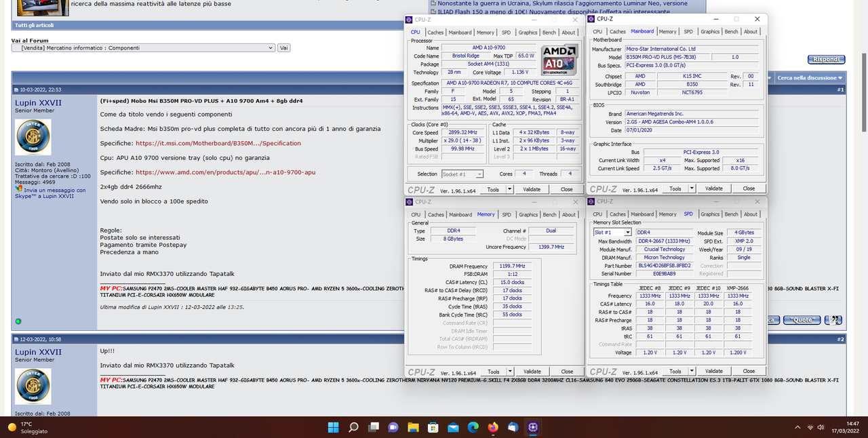The width and height of the screenshot is (868, 438).
Task: Open File Explorer from the taskbar
Action: [x=413, y=427]
